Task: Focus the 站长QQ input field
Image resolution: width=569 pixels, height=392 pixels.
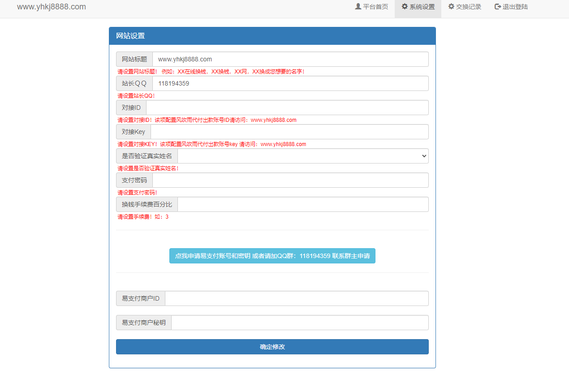Action: tap(290, 83)
